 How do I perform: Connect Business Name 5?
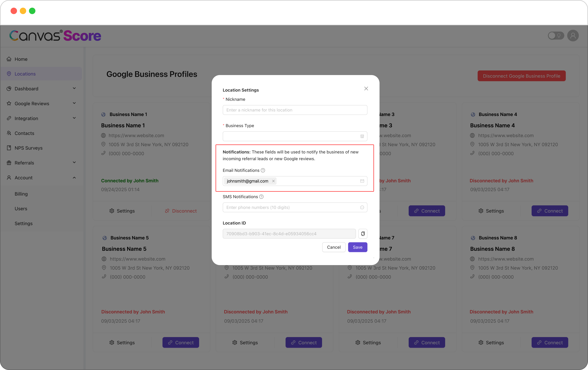coord(181,343)
